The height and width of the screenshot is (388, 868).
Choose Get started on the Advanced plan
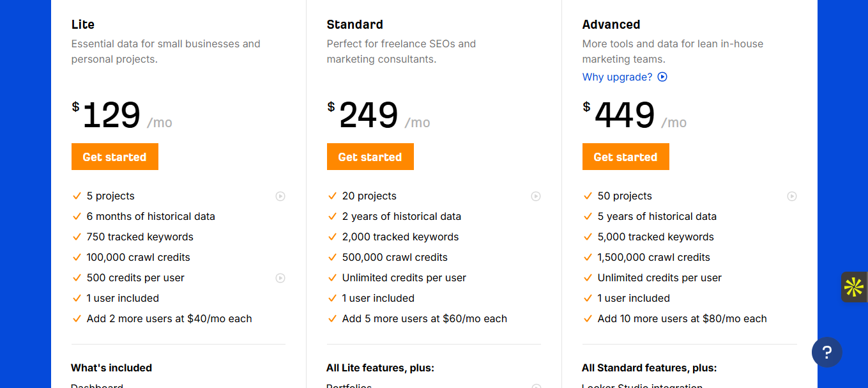626,157
